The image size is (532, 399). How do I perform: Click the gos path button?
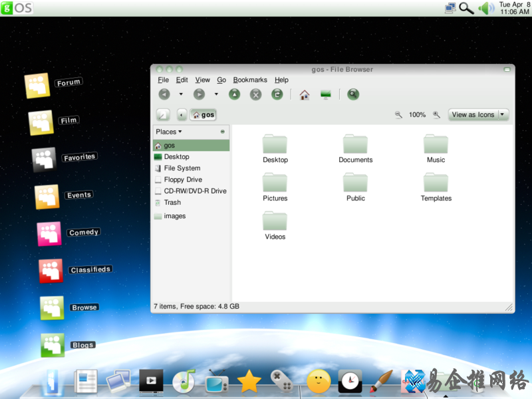tap(203, 114)
